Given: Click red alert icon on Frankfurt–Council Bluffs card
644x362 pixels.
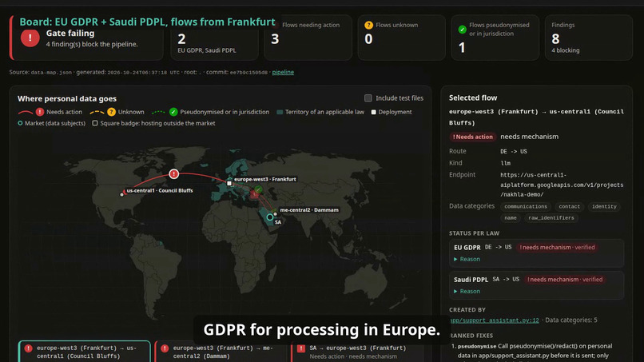Looking at the screenshot, I should click(x=28, y=348).
